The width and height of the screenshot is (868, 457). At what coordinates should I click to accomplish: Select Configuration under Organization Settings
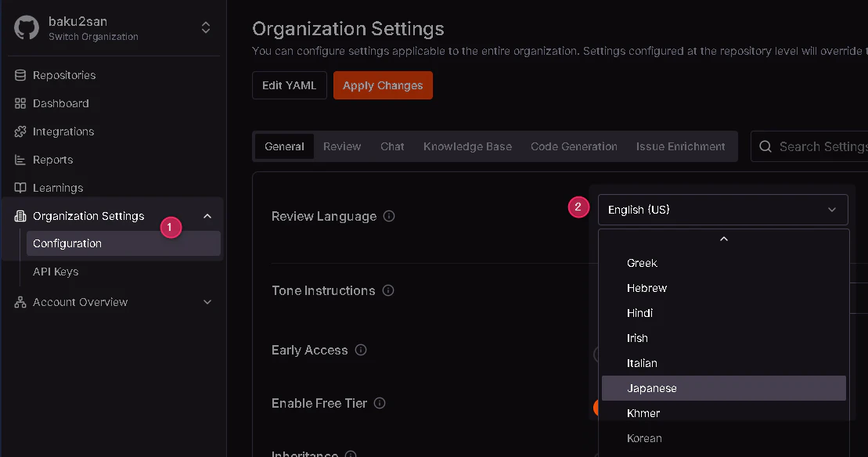124,243
